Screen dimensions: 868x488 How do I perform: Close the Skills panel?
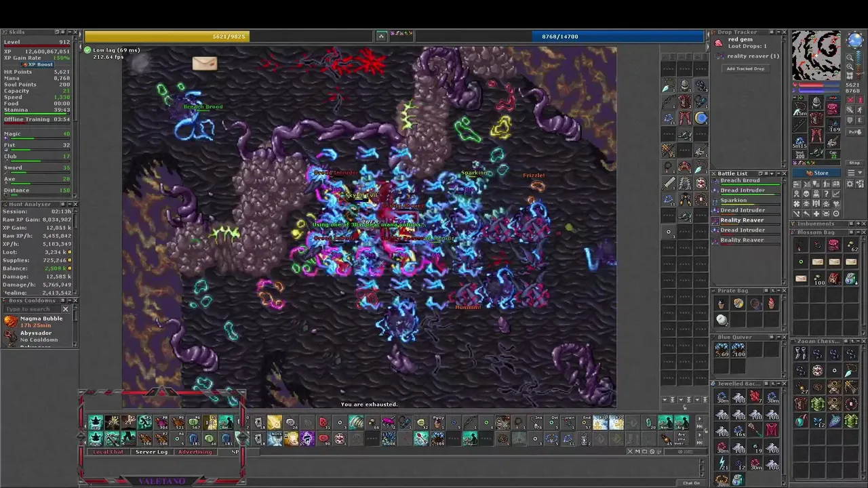75,32
